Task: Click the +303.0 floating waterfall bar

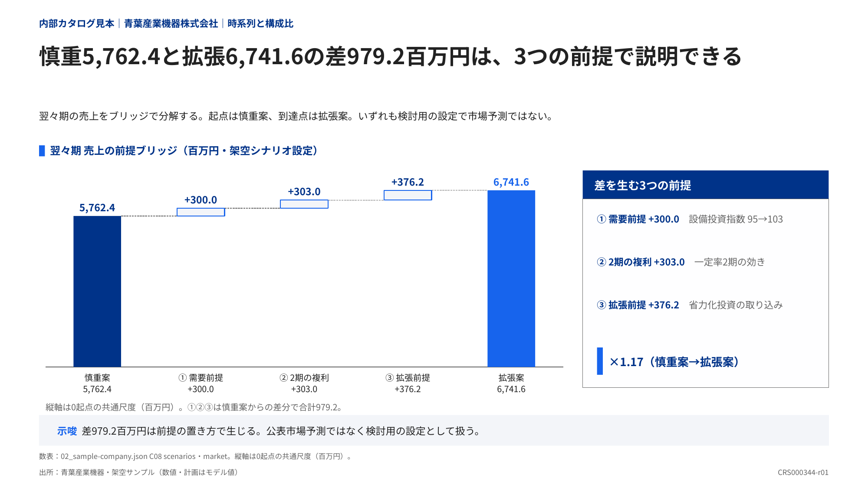Action: pyautogui.click(x=304, y=204)
